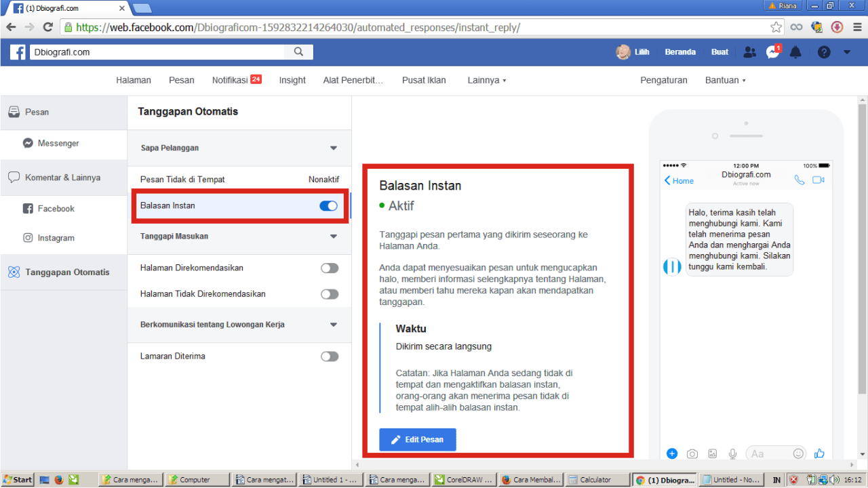Click the video call icon in preview
This screenshot has width=868, height=488.
click(818, 180)
